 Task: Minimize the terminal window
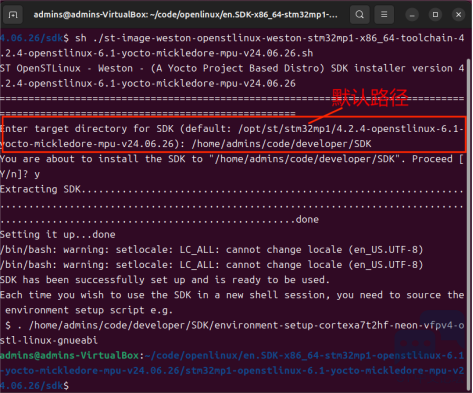coord(412,15)
